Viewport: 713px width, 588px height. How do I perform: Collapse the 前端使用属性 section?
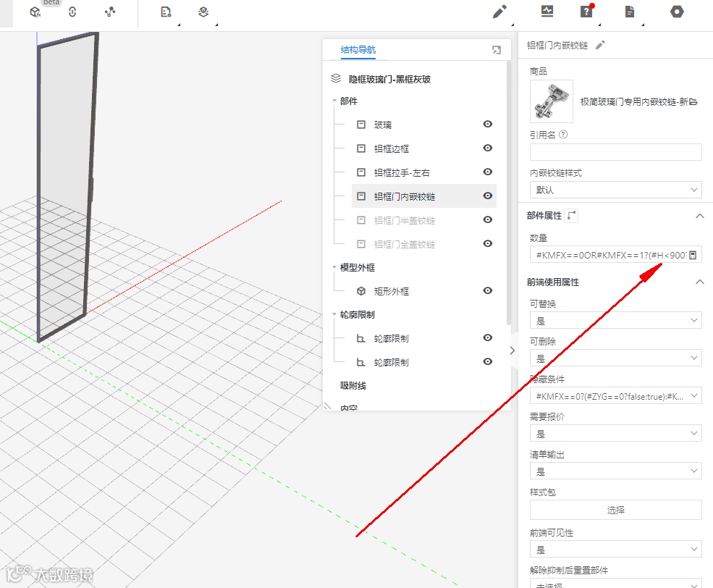click(x=700, y=282)
